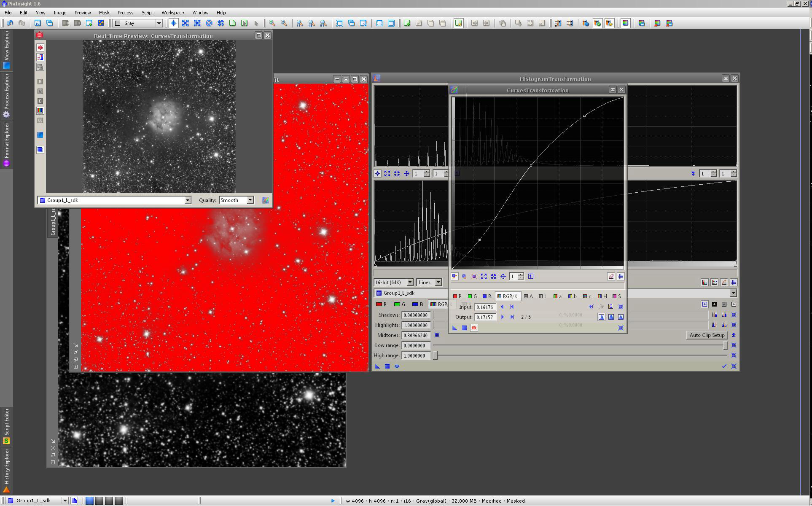Viewport: 812px width, 506px height.
Task: Open the Script Editor side panel
Action: click(x=6, y=426)
